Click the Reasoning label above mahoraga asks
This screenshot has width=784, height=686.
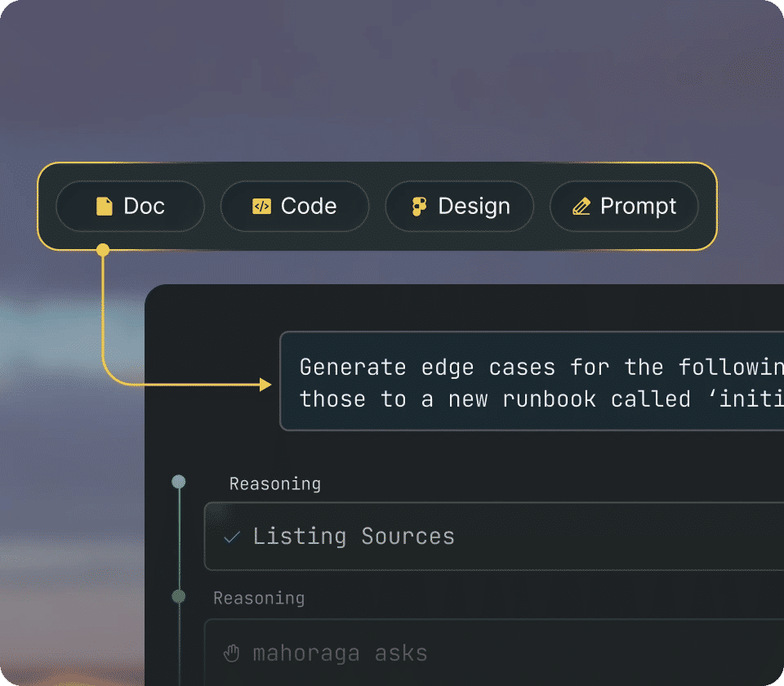(259, 599)
